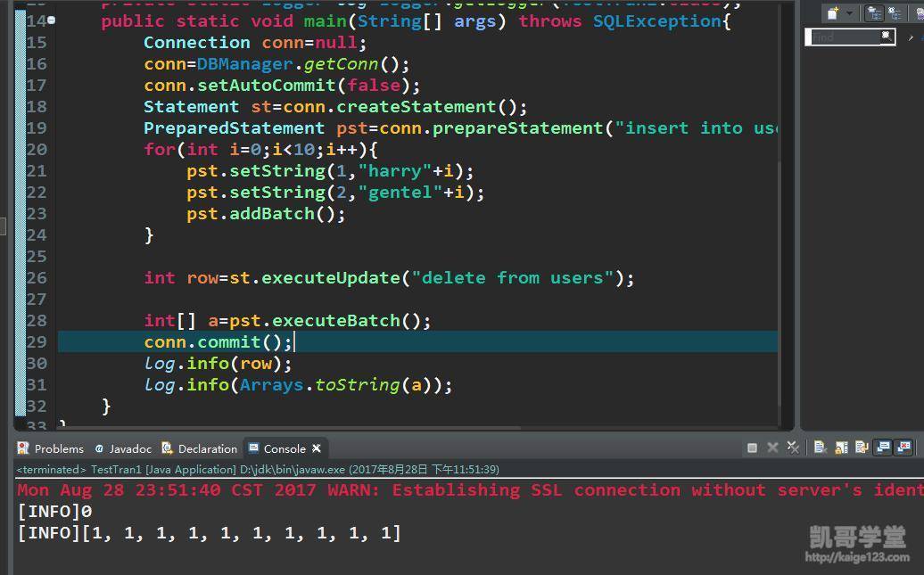
Task: Click the New task icon in right panel
Action: pyautogui.click(x=832, y=13)
